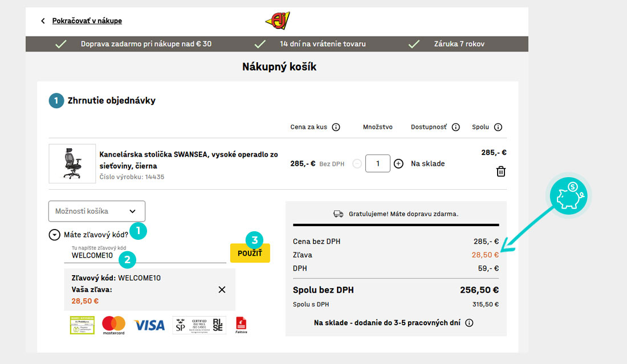Show info about Dostupnosť column
627x364 pixels.
[455, 127]
